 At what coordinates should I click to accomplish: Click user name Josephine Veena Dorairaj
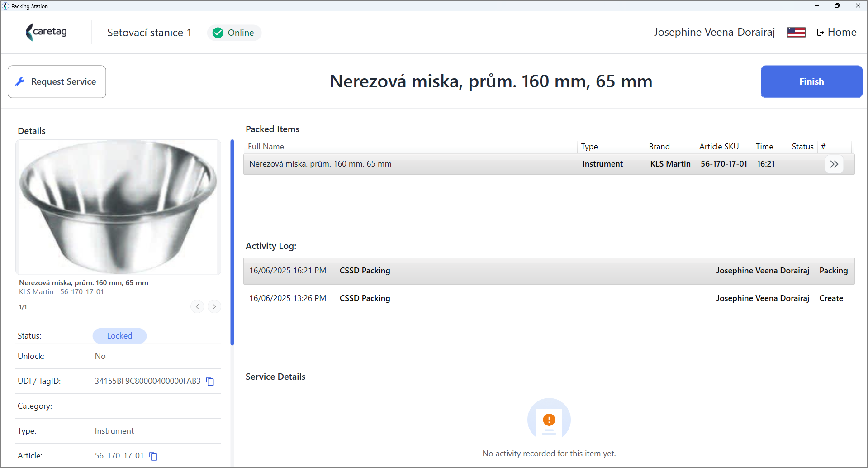pyautogui.click(x=714, y=33)
